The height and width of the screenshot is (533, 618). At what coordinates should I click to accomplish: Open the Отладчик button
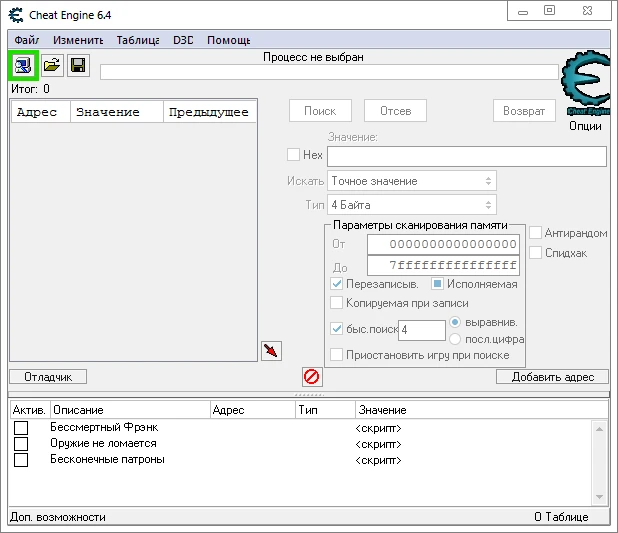[48, 377]
